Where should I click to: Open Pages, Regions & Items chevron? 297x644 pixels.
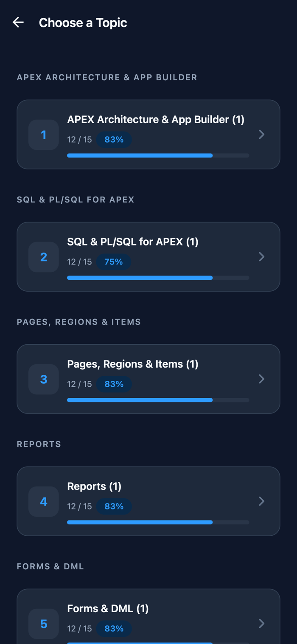(262, 379)
